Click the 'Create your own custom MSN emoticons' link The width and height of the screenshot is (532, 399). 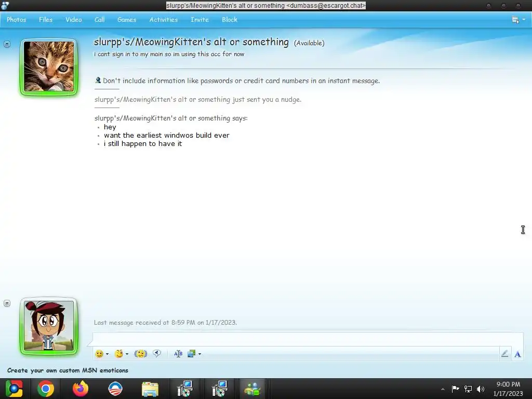click(x=68, y=370)
